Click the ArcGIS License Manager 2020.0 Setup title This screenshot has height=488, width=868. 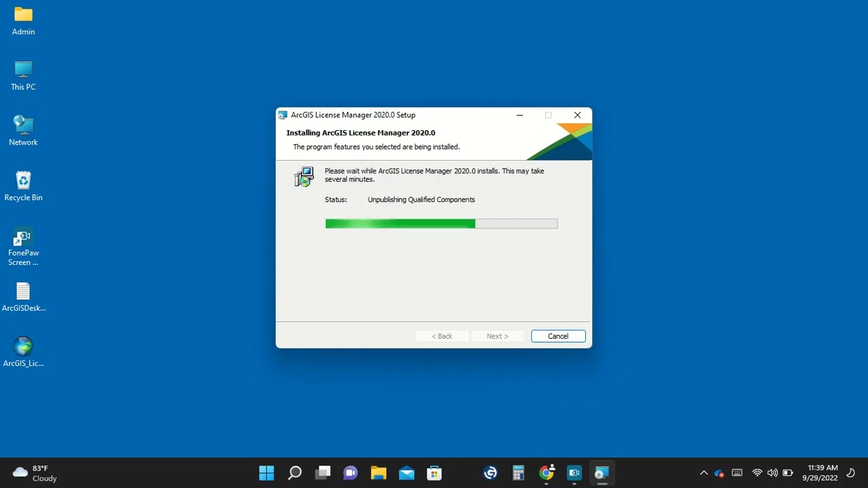click(x=353, y=115)
